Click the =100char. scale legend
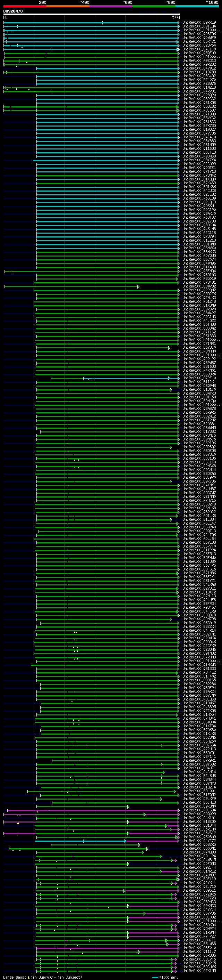222x980 pixels. click(x=165, y=977)
